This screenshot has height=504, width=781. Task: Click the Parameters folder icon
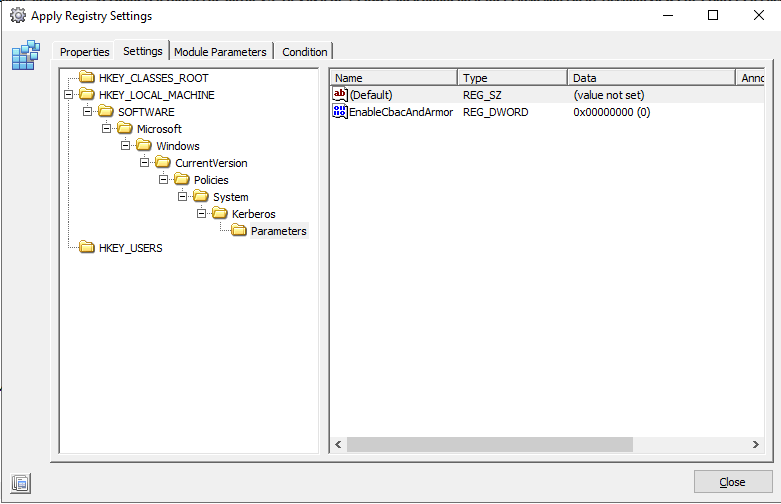click(239, 231)
